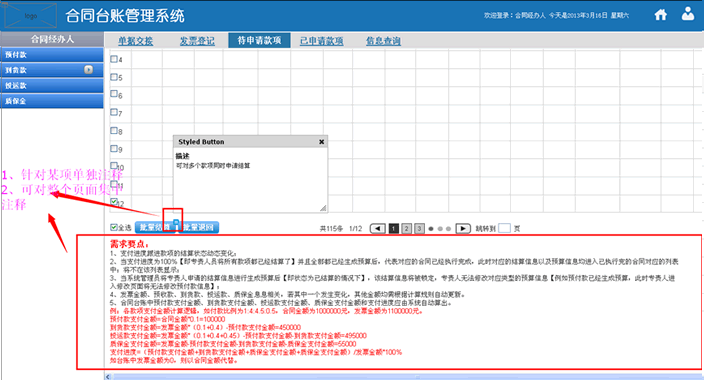Go to previous page with left arrow
The height and width of the screenshot is (380, 704).
click(378, 229)
